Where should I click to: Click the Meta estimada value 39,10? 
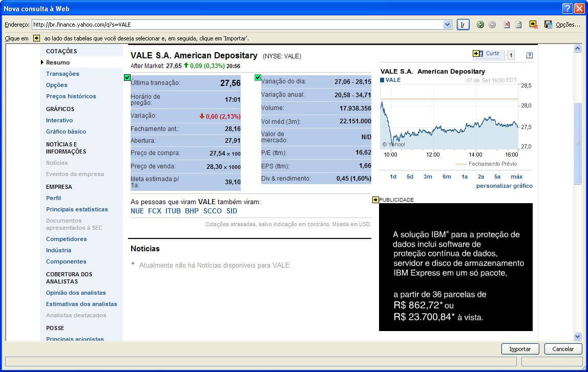click(233, 182)
